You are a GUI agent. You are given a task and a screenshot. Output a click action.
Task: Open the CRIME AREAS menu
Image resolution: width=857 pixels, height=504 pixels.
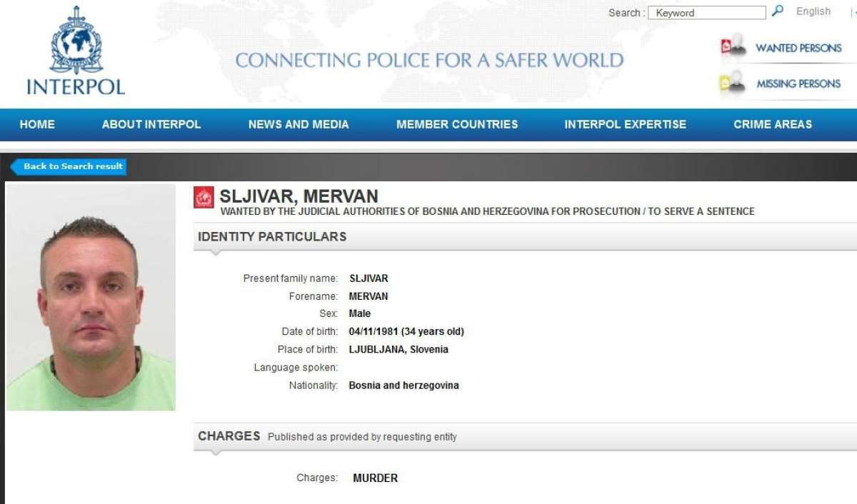tap(773, 124)
